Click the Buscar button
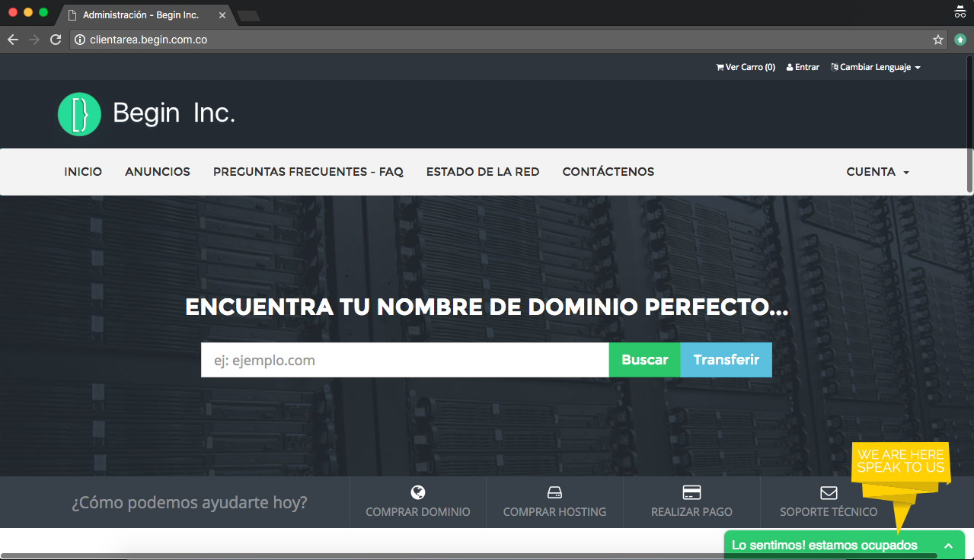Viewport: 974px width, 560px height. pyautogui.click(x=644, y=359)
